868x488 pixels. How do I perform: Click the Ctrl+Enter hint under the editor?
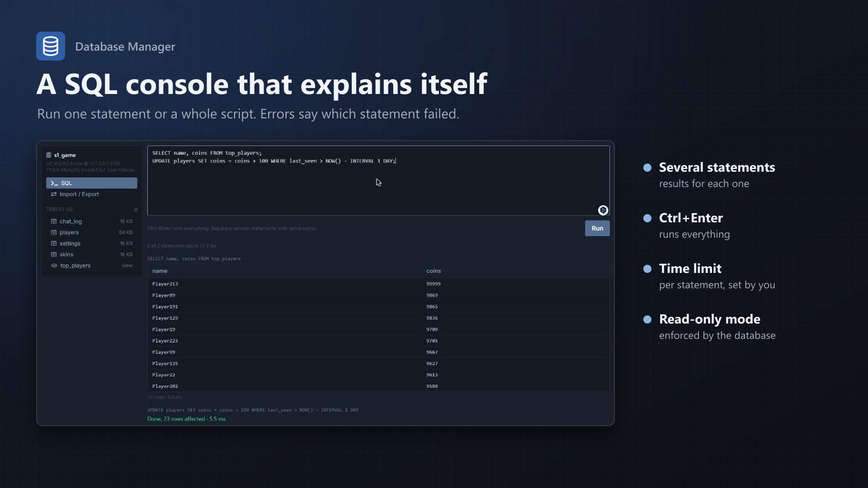pyautogui.click(x=231, y=228)
